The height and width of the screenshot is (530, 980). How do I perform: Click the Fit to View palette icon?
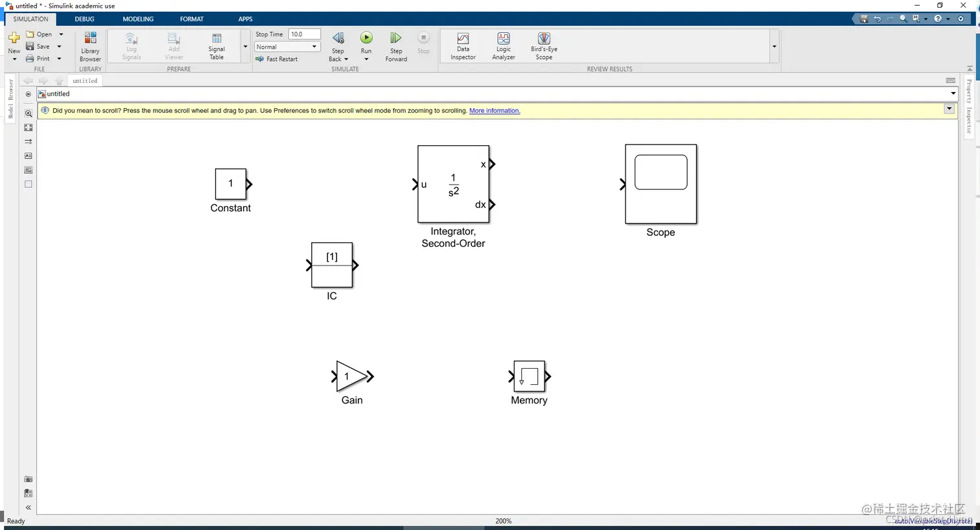[x=28, y=128]
